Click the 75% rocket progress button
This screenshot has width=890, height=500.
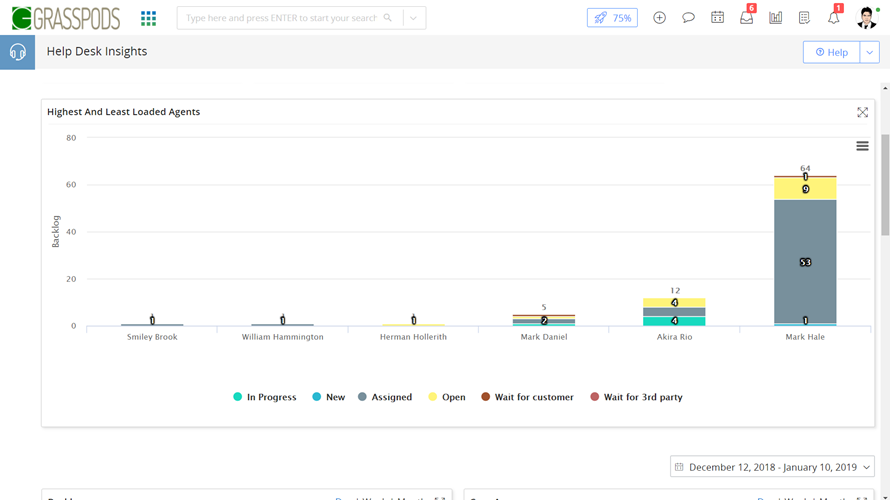point(612,18)
